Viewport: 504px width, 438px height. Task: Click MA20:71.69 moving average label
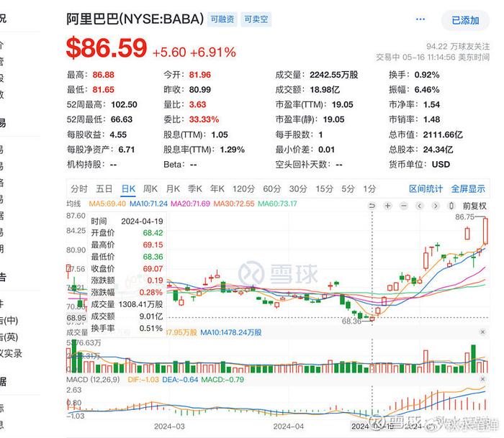(190, 204)
